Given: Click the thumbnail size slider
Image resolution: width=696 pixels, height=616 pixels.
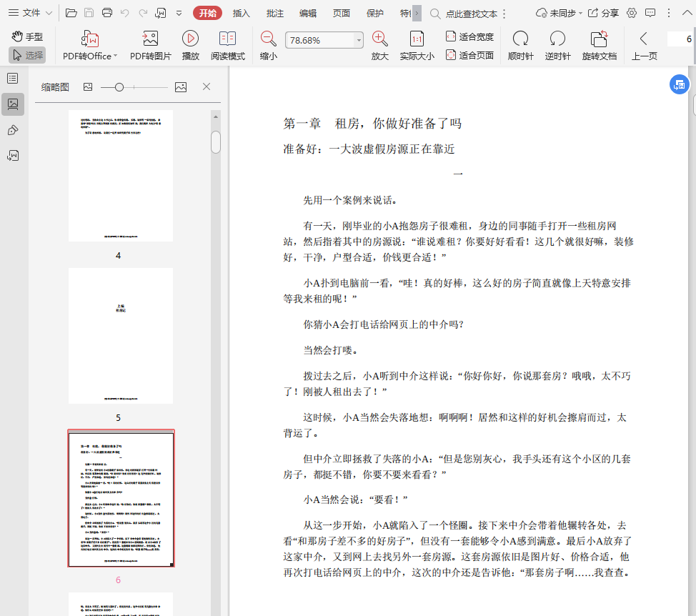Looking at the screenshot, I should click(x=119, y=87).
